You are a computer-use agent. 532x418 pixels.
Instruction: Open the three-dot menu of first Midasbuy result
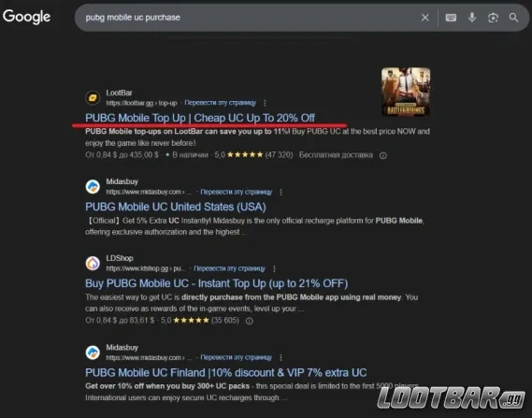[280, 192]
